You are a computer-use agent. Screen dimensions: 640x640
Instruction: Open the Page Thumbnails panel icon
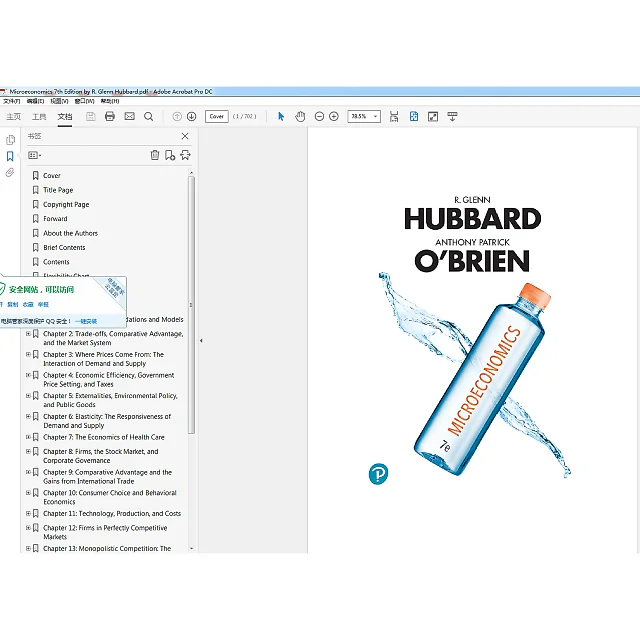[x=11, y=140]
